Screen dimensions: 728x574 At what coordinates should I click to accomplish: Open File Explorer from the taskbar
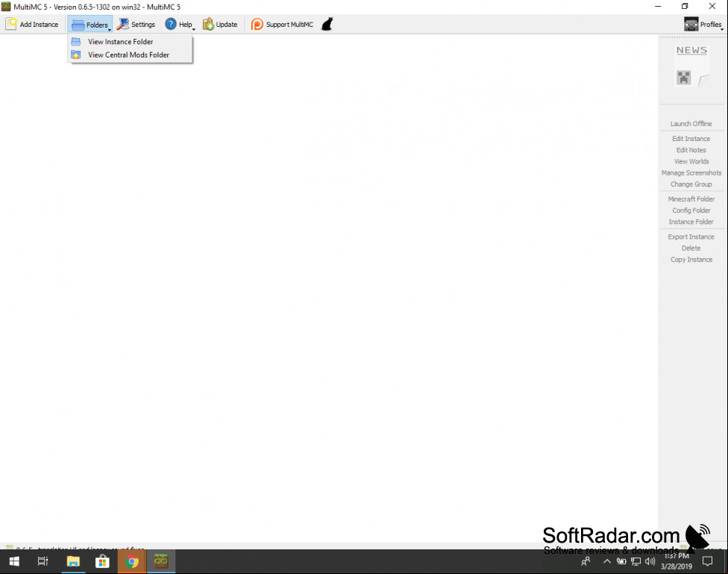point(73,561)
